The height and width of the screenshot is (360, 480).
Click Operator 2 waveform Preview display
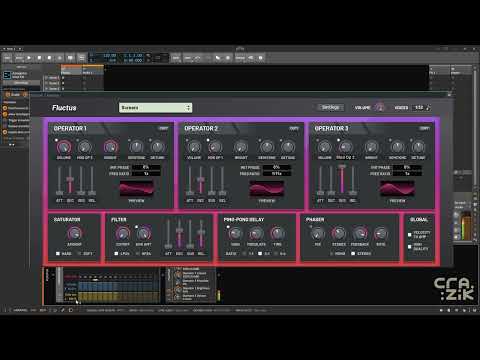267,189
